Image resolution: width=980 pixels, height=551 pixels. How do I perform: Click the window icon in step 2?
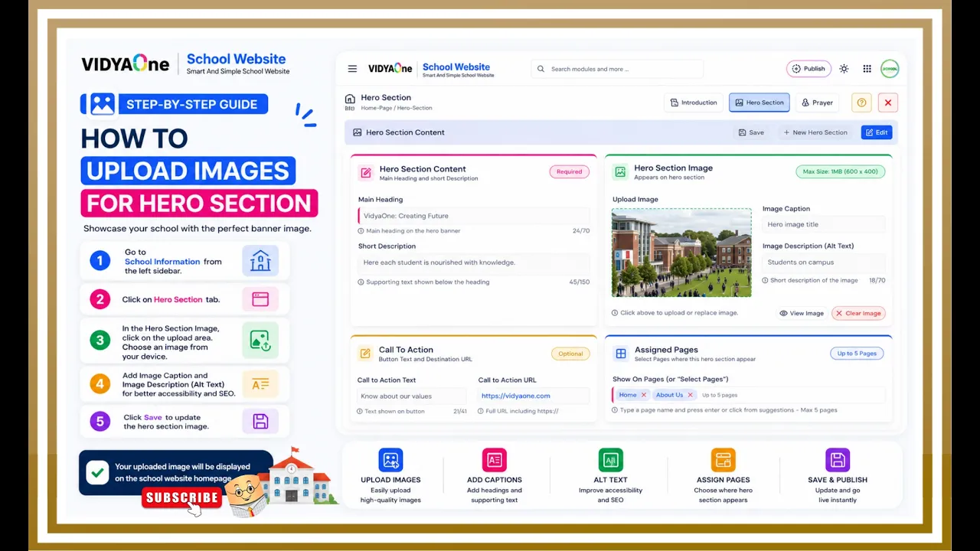pyautogui.click(x=260, y=299)
